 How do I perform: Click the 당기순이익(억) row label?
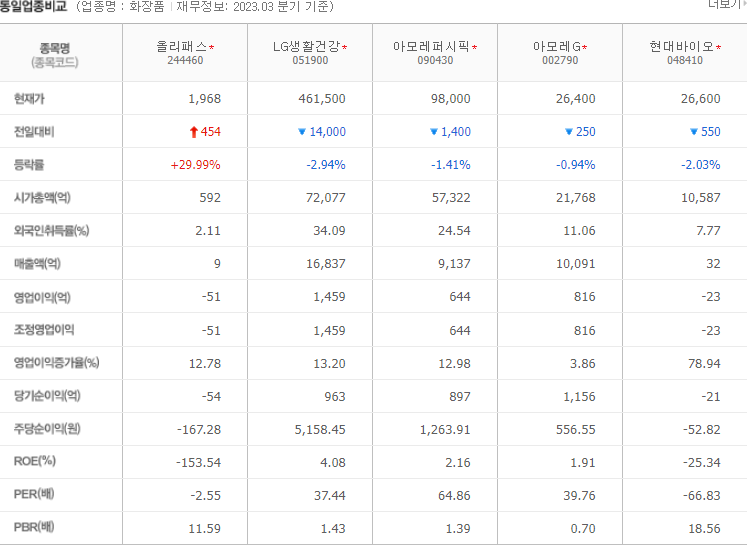click(x=47, y=396)
